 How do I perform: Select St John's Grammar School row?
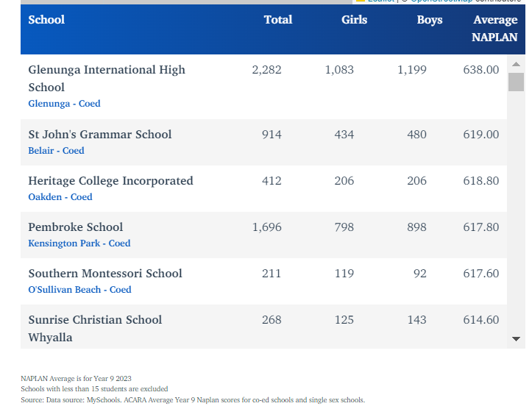[100, 135]
